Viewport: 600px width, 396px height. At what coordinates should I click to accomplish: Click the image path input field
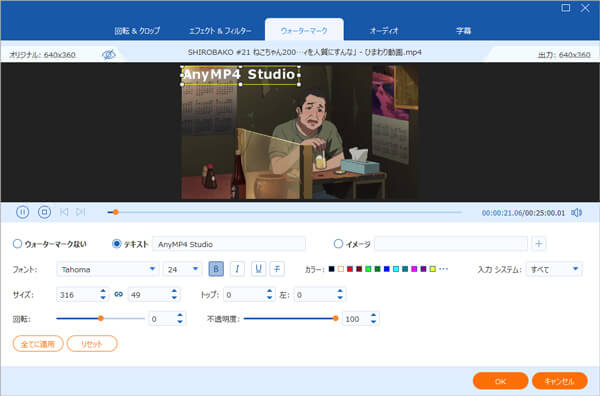coord(451,244)
